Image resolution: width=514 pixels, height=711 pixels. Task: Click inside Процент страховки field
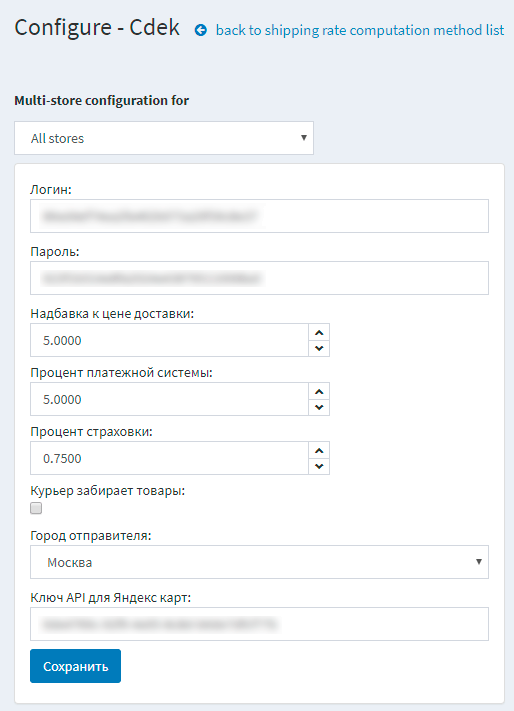coord(170,458)
